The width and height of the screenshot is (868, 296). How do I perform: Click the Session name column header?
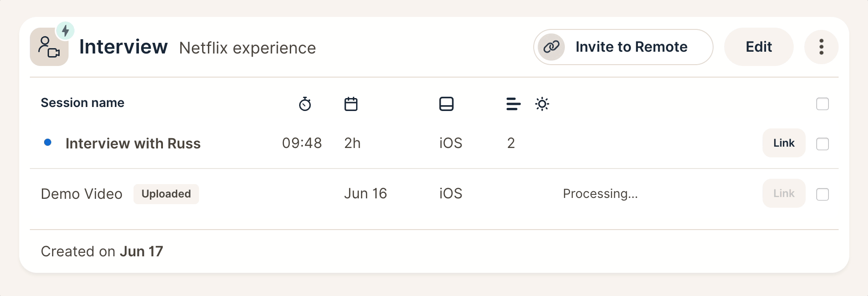point(82,103)
